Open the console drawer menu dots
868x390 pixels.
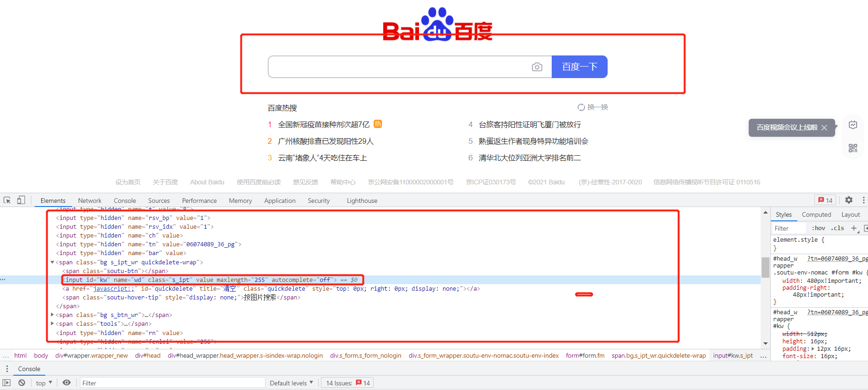[x=6, y=369]
